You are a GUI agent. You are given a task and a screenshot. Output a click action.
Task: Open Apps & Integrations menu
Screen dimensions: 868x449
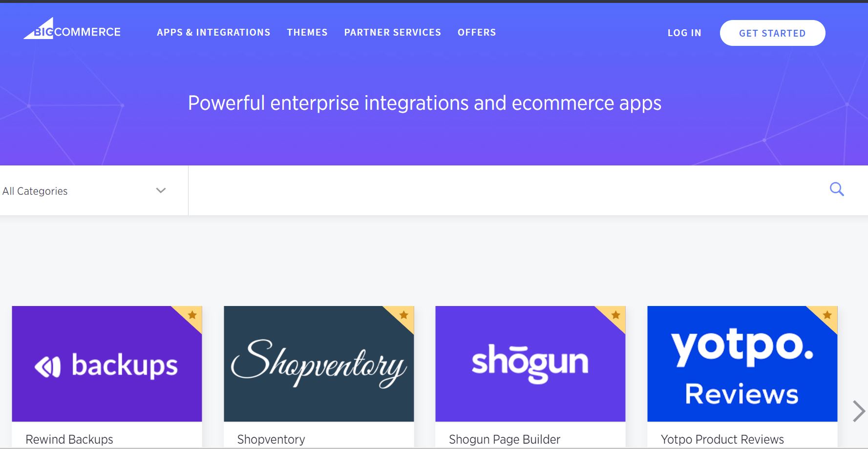(213, 32)
